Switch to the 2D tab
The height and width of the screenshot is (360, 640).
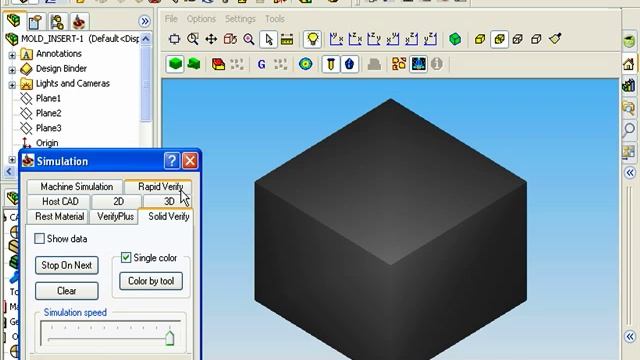(118, 201)
